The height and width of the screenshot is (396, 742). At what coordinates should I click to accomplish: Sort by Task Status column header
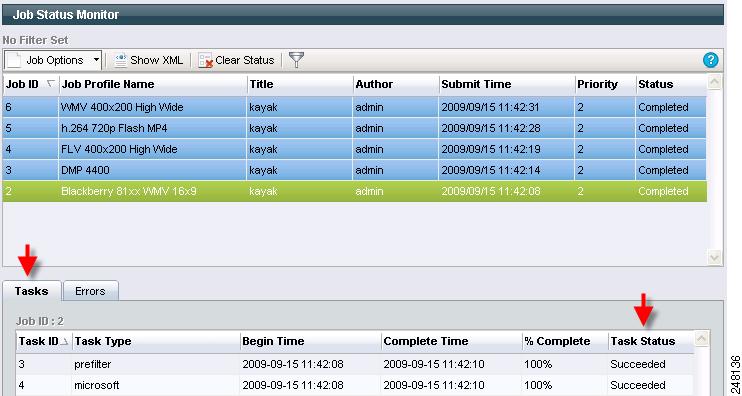pyautogui.click(x=651, y=341)
